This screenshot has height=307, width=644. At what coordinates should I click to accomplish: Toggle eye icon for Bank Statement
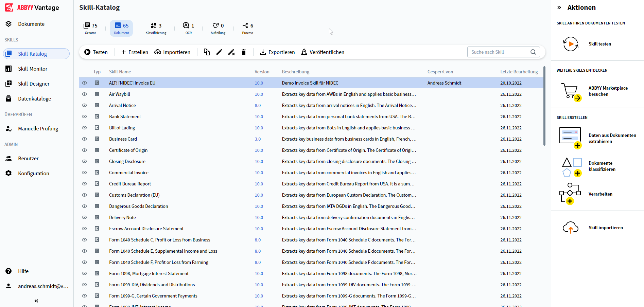coord(85,116)
